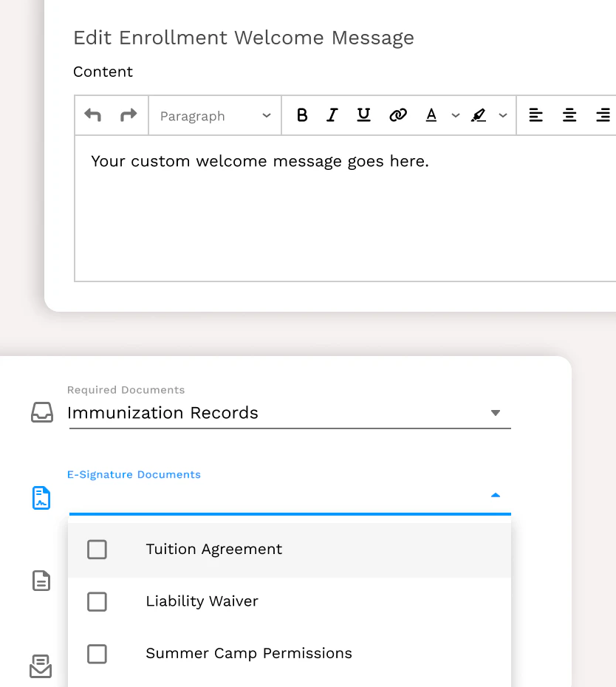Click inside the welcome message content area
This screenshot has width=616, height=687.
pyautogui.click(x=295, y=207)
